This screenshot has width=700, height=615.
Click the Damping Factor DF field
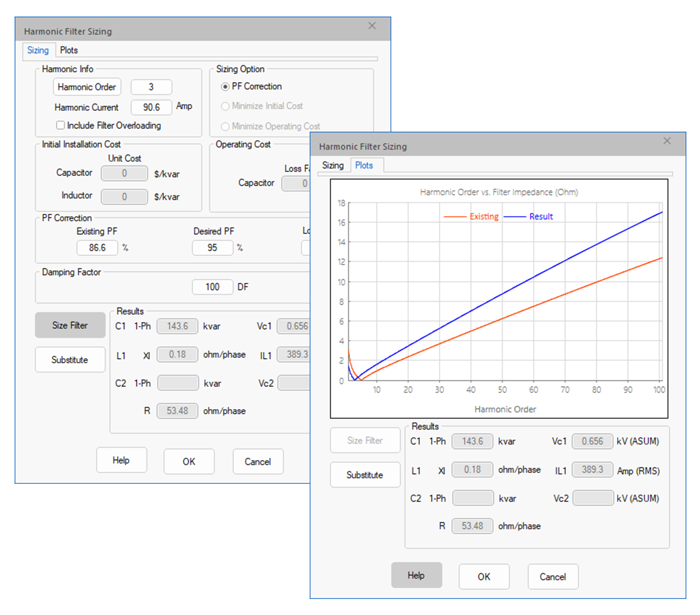point(212,287)
